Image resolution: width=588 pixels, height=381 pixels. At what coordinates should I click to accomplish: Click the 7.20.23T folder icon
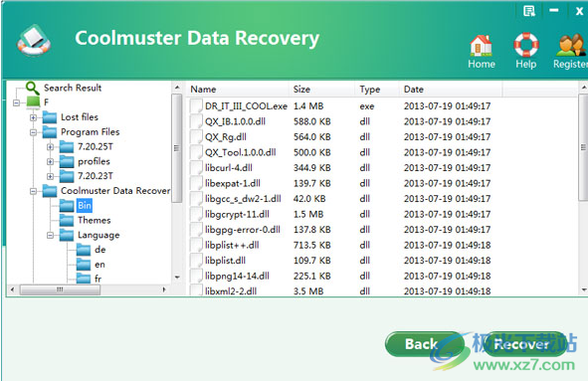click(x=67, y=176)
